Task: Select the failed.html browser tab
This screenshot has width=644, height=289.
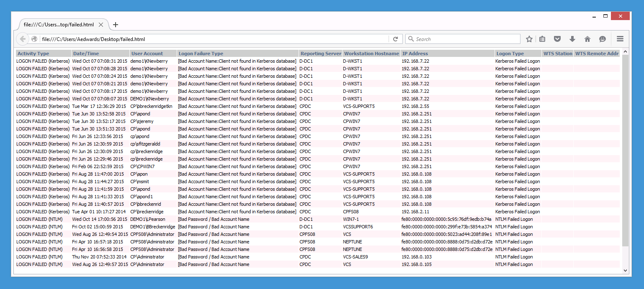Action: click(59, 25)
